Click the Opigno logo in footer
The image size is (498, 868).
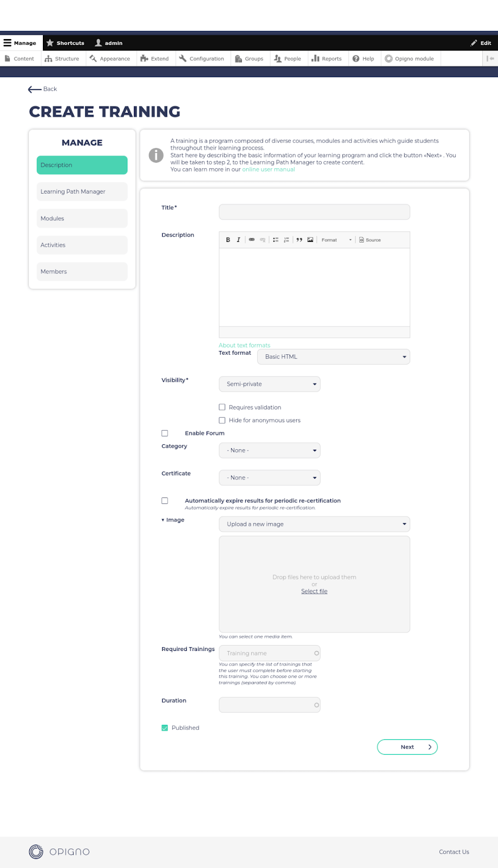point(59,852)
